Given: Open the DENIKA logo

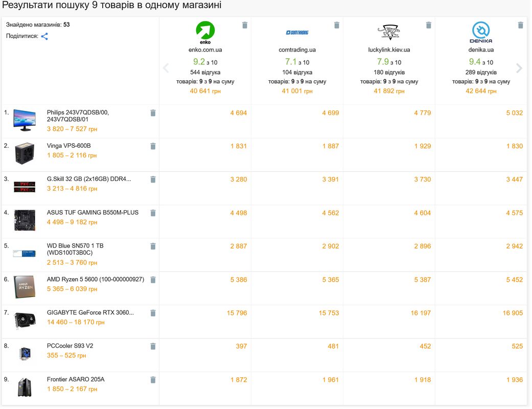Looking at the screenshot, I should pyautogui.click(x=481, y=32).
